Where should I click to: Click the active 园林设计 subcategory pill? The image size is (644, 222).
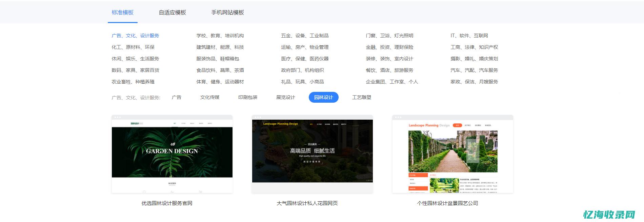click(324, 97)
